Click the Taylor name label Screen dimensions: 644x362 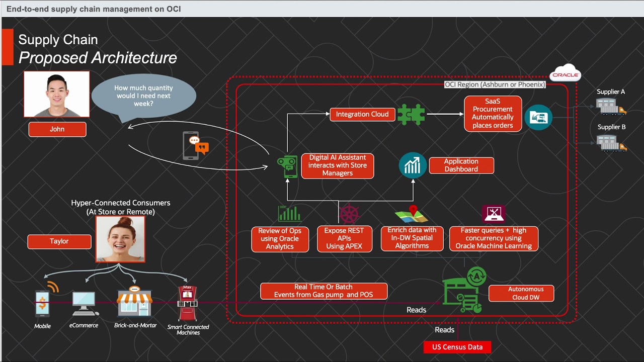pos(59,241)
